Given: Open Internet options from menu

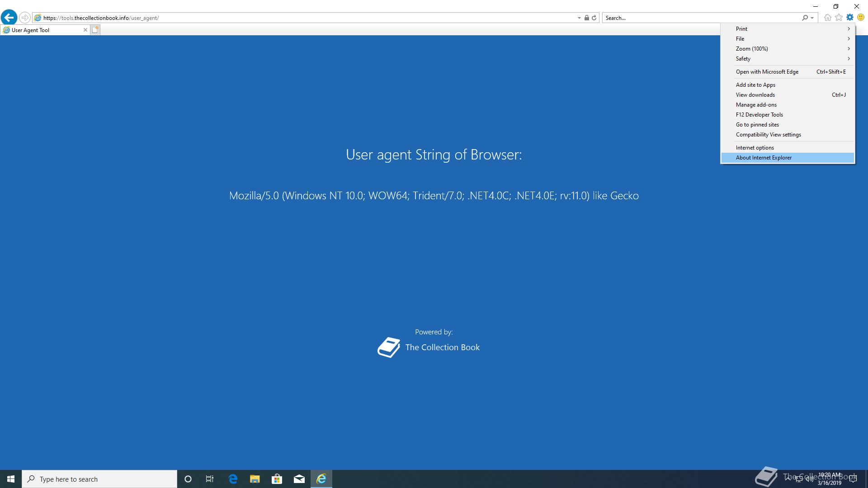Looking at the screenshot, I should [755, 148].
